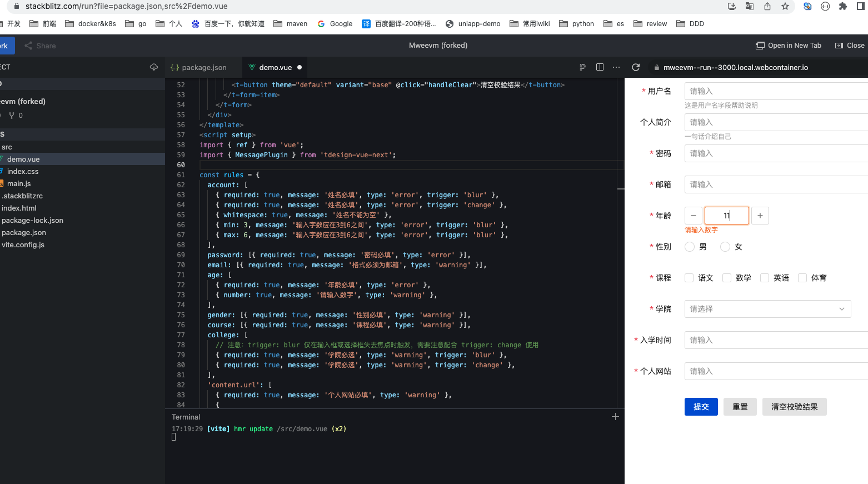
Task: Click the fork/save cloud icon
Action: coord(154,66)
